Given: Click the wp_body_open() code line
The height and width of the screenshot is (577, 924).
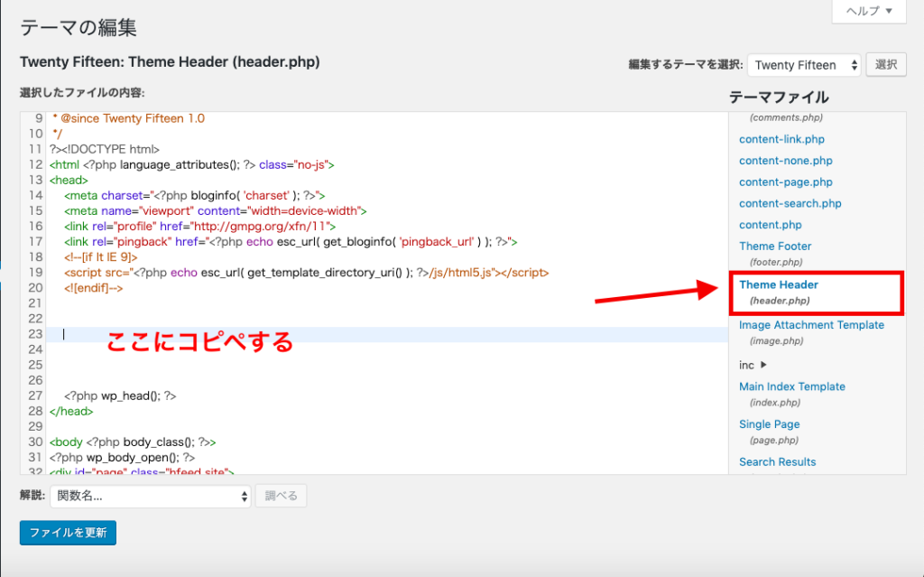Looking at the screenshot, I should (x=122, y=457).
